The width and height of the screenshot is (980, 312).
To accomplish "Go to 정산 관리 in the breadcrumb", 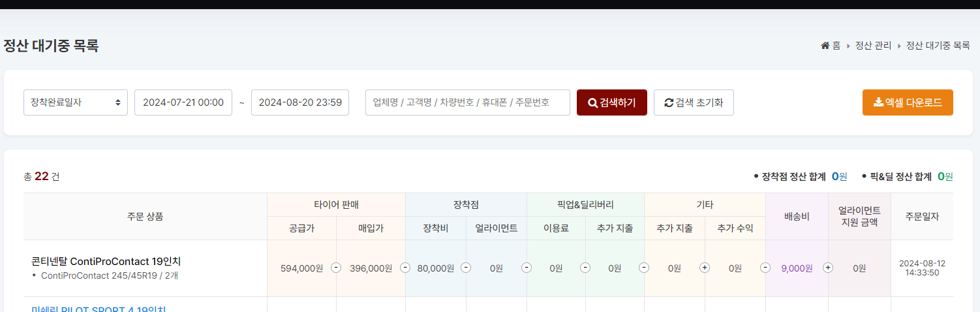I will coord(873,46).
